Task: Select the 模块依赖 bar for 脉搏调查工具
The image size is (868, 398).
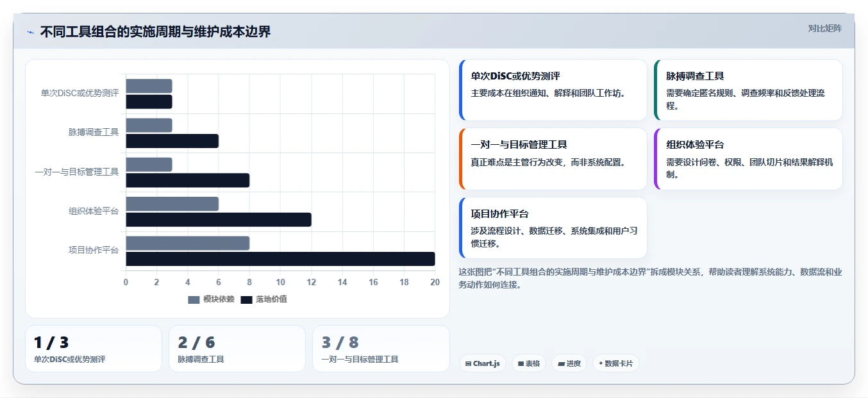Action: point(149,125)
